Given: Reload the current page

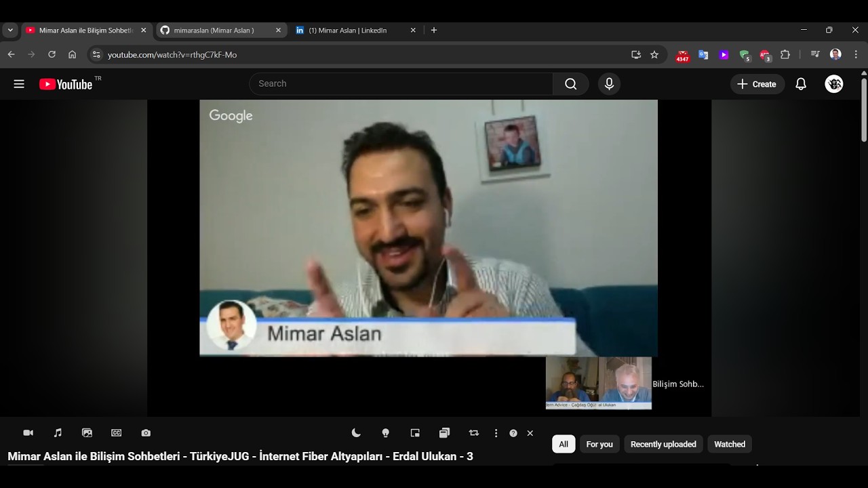Looking at the screenshot, I should [x=52, y=55].
